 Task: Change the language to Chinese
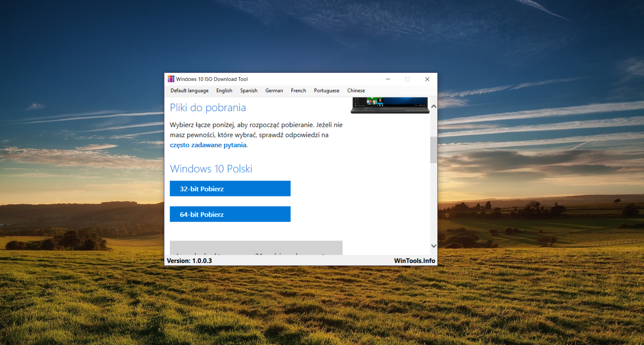(x=356, y=91)
